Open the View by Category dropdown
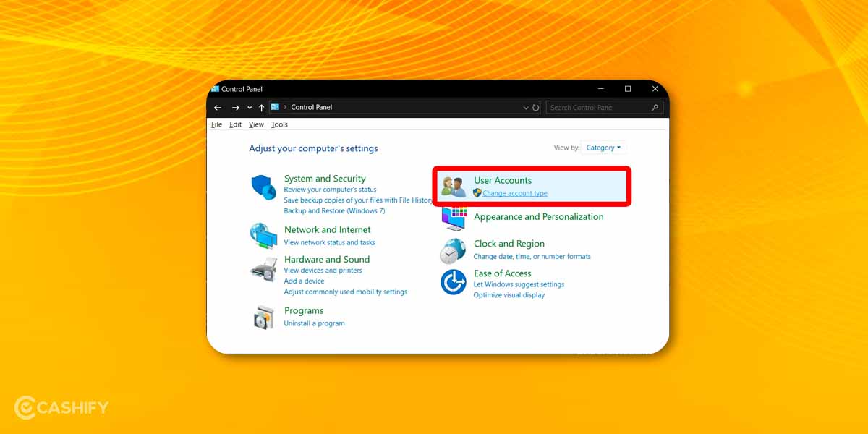Screen dimensions: 868x434 coord(603,147)
